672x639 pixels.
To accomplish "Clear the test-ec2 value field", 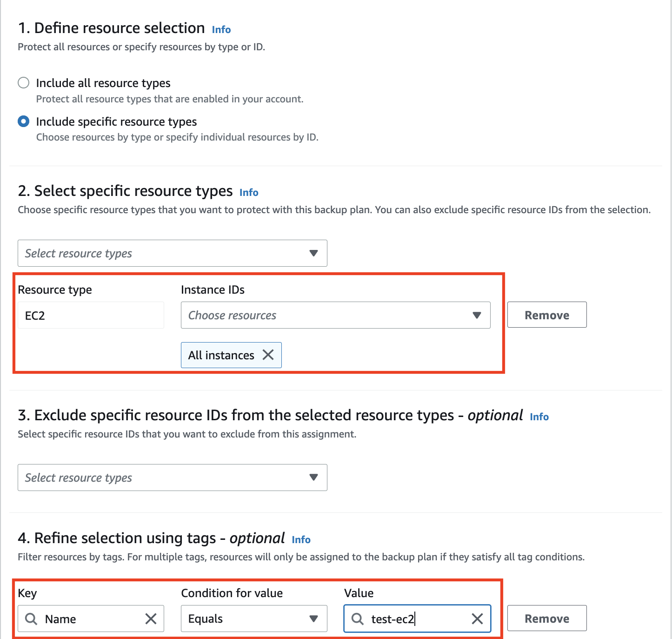I will [477, 619].
